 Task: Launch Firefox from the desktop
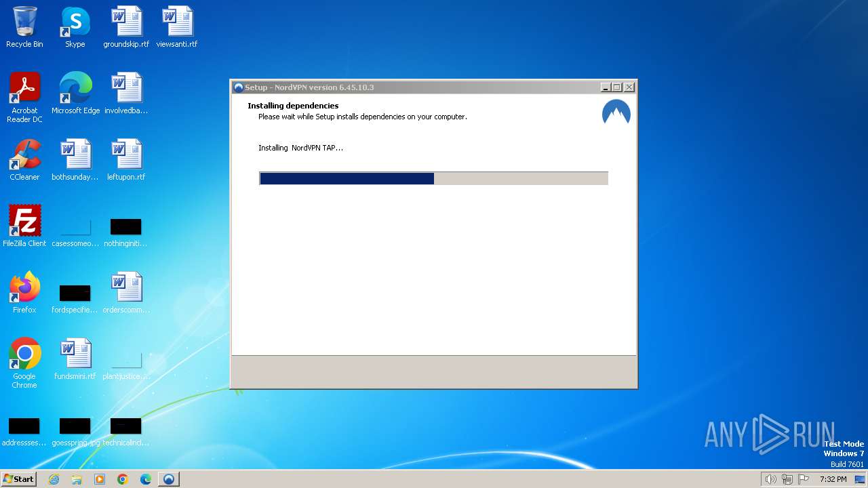pyautogui.click(x=24, y=292)
